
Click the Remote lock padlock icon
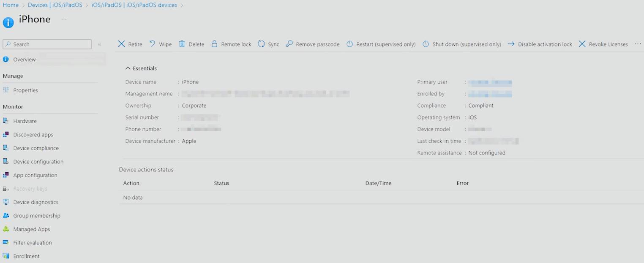pos(214,44)
